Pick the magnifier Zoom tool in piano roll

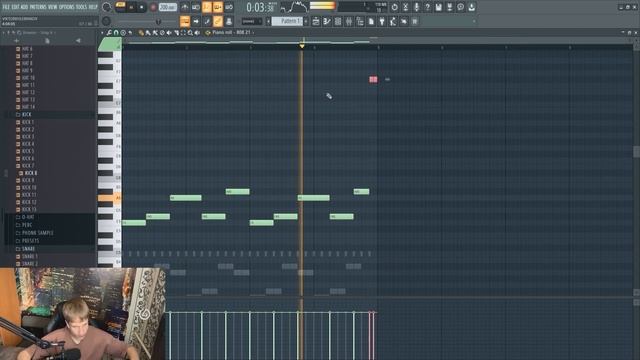[x=190, y=33]
